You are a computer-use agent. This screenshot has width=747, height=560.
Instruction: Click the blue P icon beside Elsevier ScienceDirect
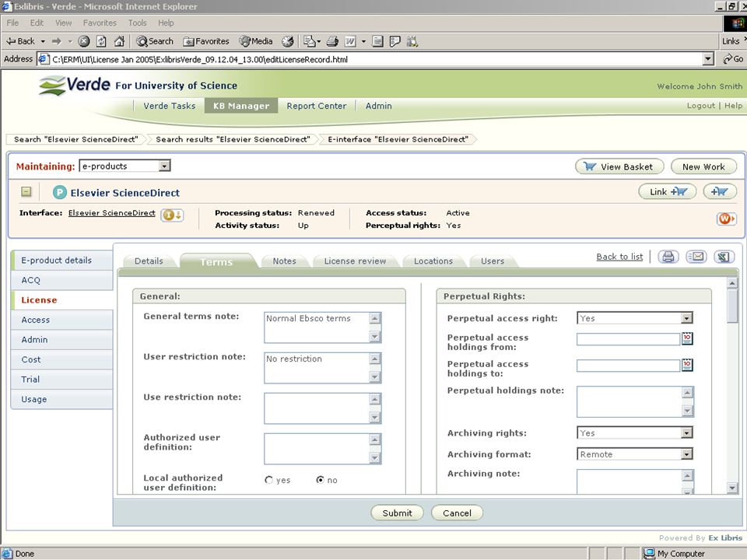[60, 192]
